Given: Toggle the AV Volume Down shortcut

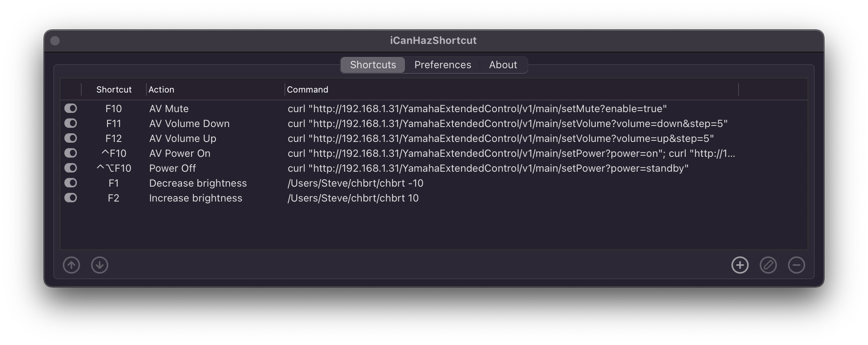Looking at the screenshot, I should pos(71,123).
